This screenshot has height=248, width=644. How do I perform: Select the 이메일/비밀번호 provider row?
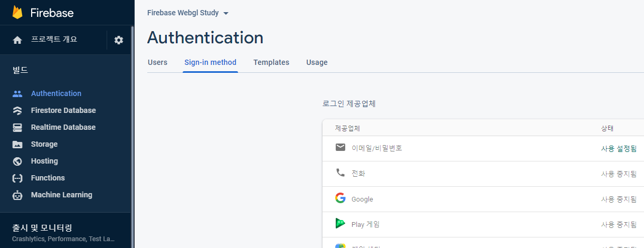(483, 148)
